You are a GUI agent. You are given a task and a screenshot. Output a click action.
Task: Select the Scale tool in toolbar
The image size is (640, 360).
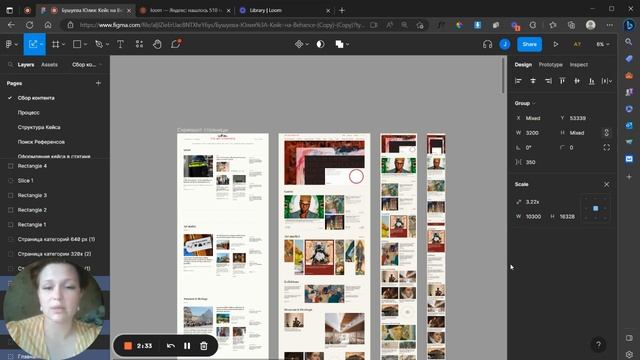pos(33,44)
